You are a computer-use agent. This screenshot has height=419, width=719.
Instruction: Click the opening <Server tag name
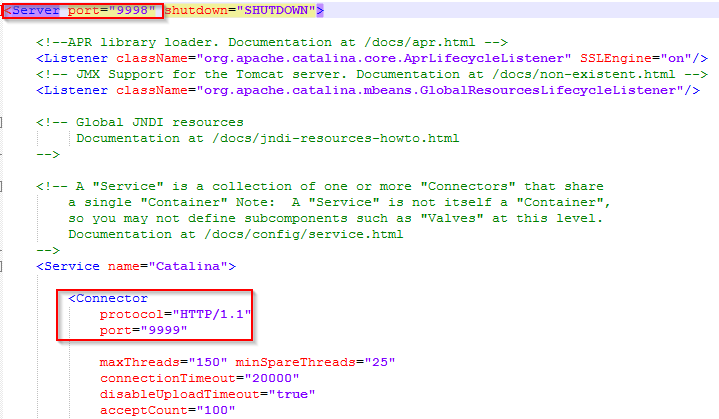[32, 11]
